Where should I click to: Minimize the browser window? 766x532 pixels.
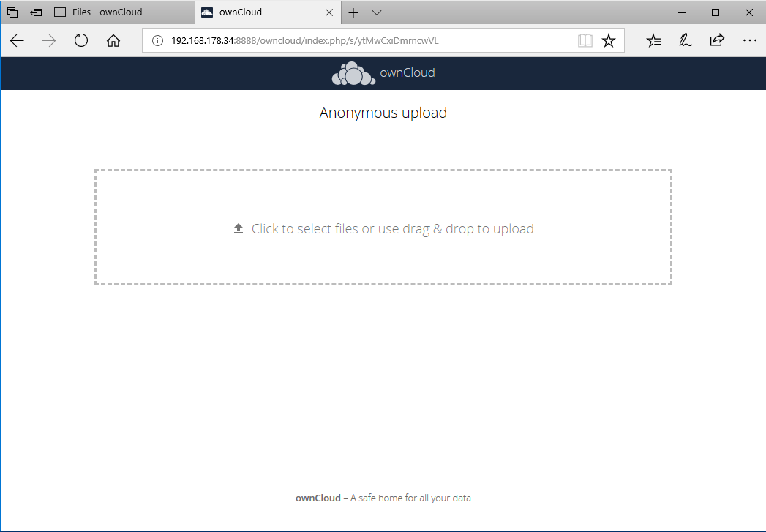point(682,13)
